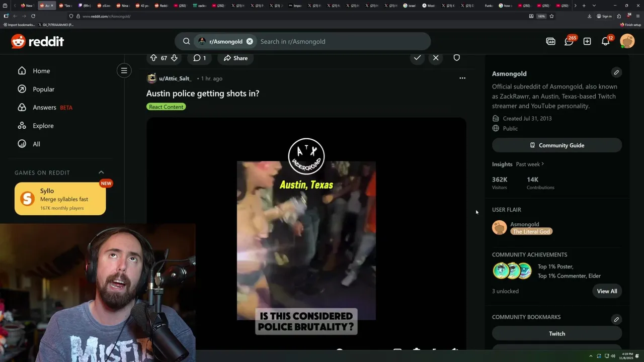The image size is (644, 362).
Task: Downvote the Austin police post
Action: tap(174, 58)
